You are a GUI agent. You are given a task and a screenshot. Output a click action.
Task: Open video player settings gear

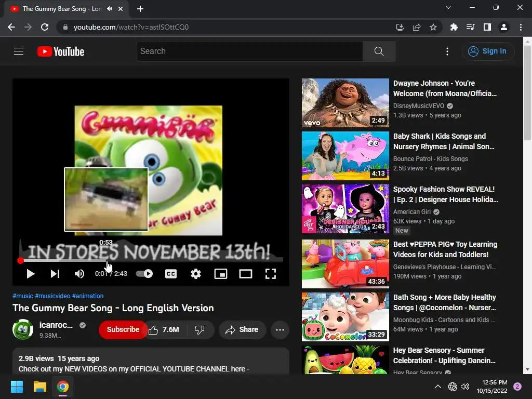pos(196,274)
